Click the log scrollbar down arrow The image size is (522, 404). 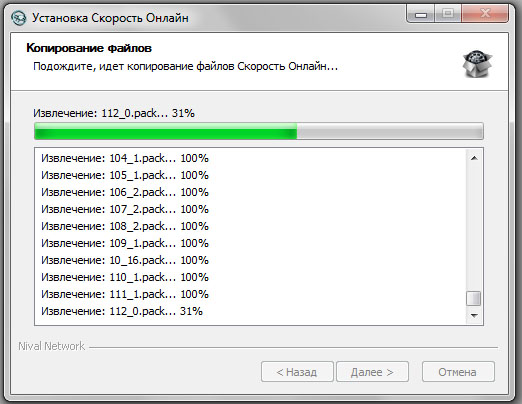click(474, 315)
